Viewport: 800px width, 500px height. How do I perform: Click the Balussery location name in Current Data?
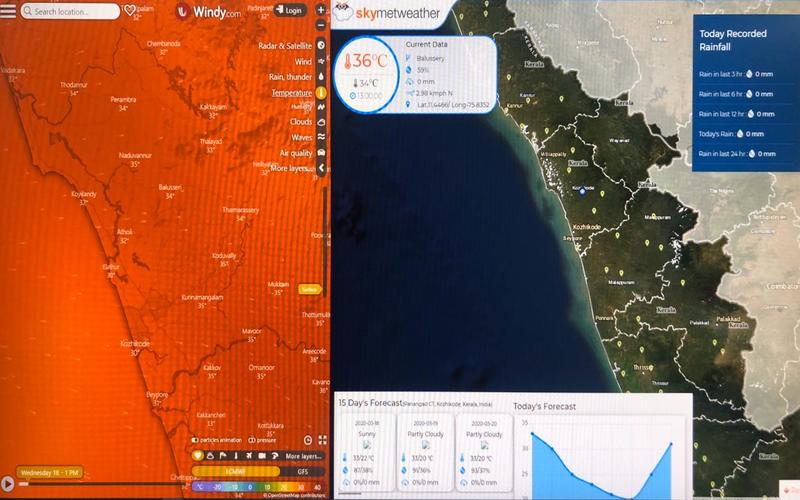(430, 58)
